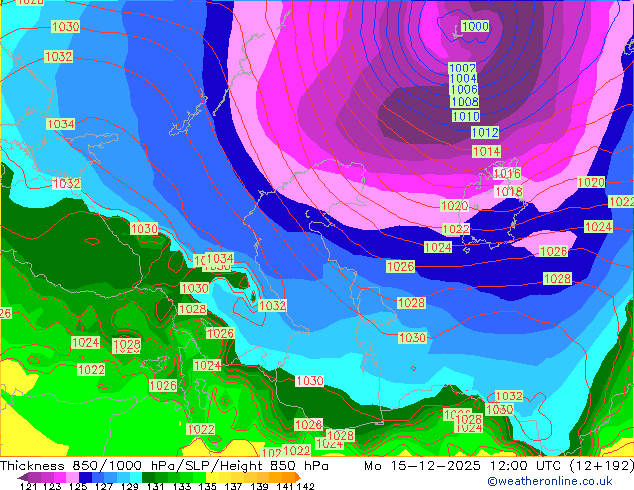Click the legend value 127
Image resolution: width=634 pixels, height=490 pixels.
pos(104,486)
